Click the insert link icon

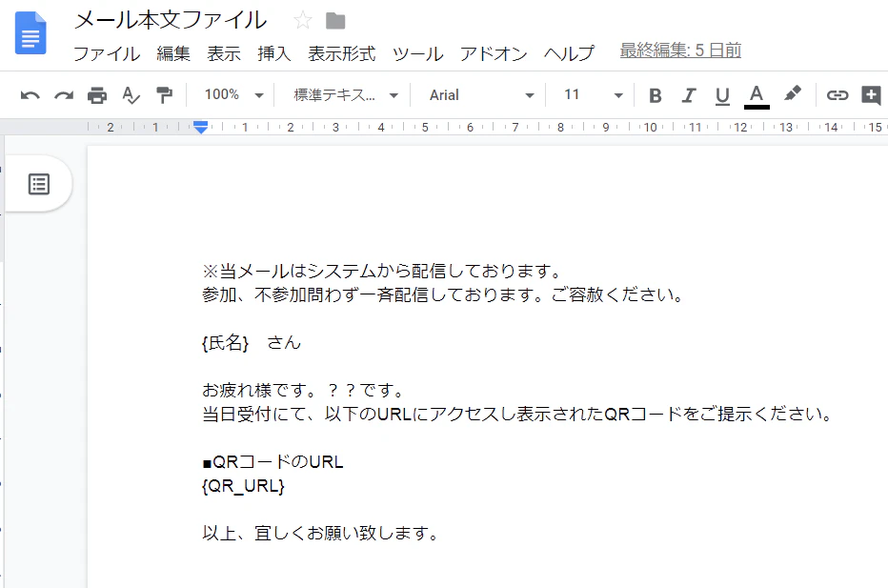point(838,95)
